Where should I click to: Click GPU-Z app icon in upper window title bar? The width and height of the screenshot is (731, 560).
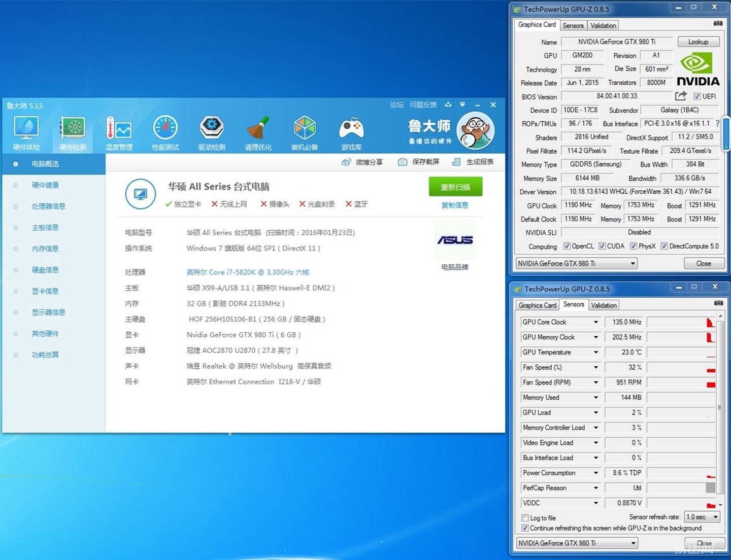tap(517, 9)
